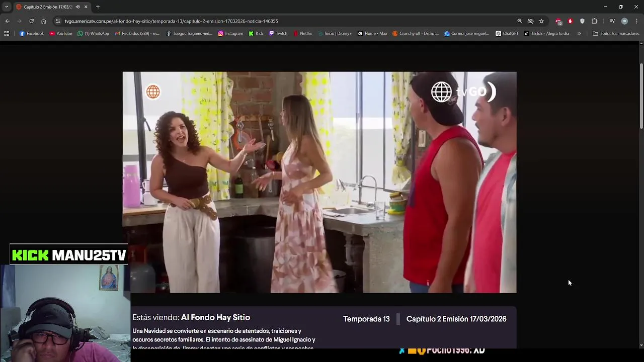Open the YouTube bookmark
The width and height of the screenshot is (644, 362).
(61, 34)
